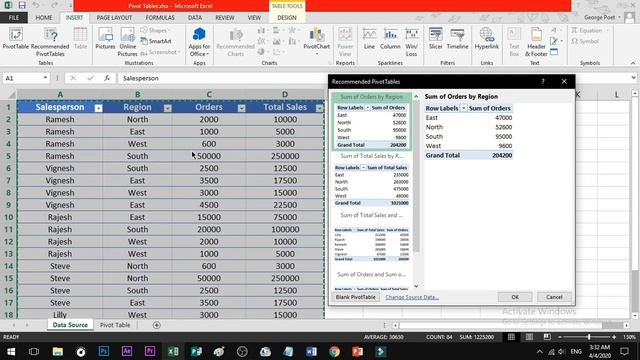Insert a Line sparkline
640x360 pixels.
pos(369,39)
